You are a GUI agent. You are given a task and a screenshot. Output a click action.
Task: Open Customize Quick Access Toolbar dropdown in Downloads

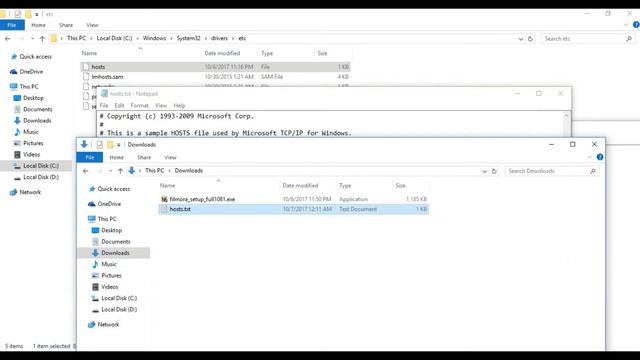point(118,145)
